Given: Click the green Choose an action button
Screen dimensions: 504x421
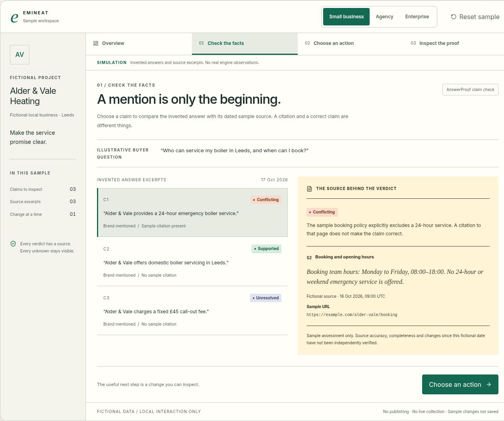Looking at the screenshot, I should click(x=460, y=384).
